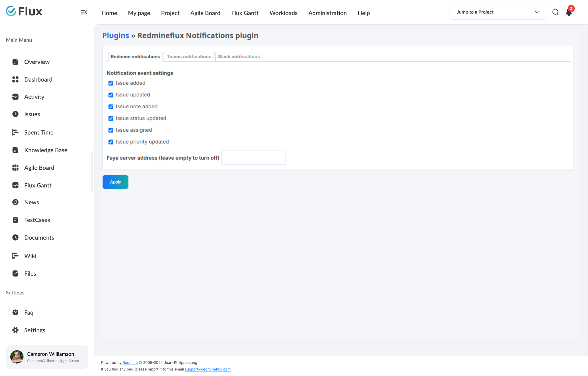588x376 pixels.
Task: Click the Knowledge Base sidebar icon
Action: pos(15,150)
